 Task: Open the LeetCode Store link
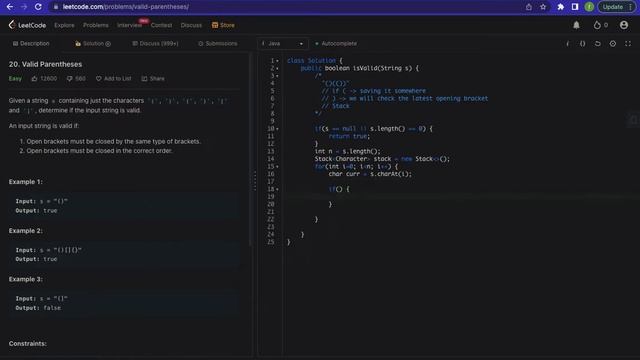(223, 25)
